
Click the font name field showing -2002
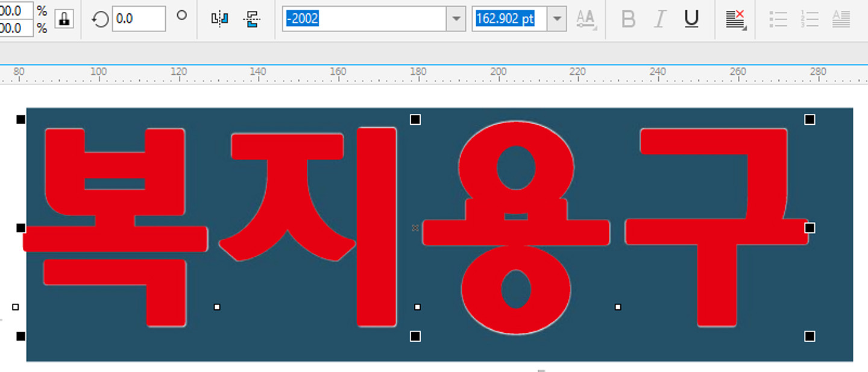coord(365,19)
